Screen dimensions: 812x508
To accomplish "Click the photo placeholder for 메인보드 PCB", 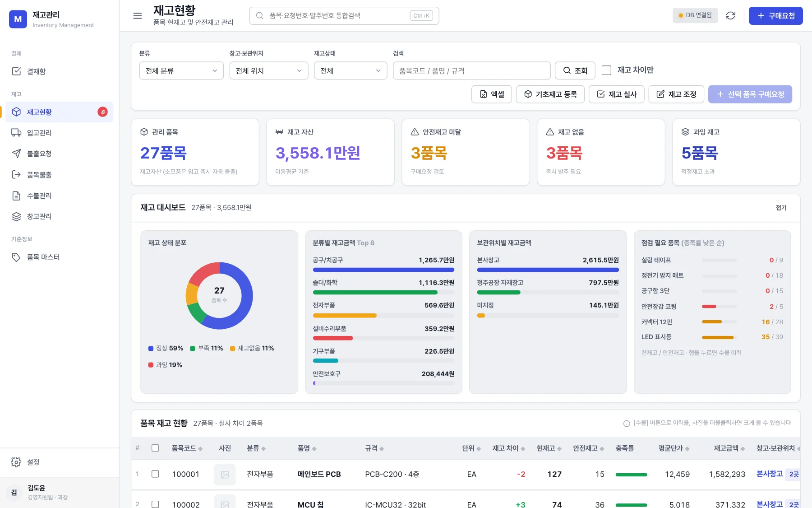I will coord(225,475).
